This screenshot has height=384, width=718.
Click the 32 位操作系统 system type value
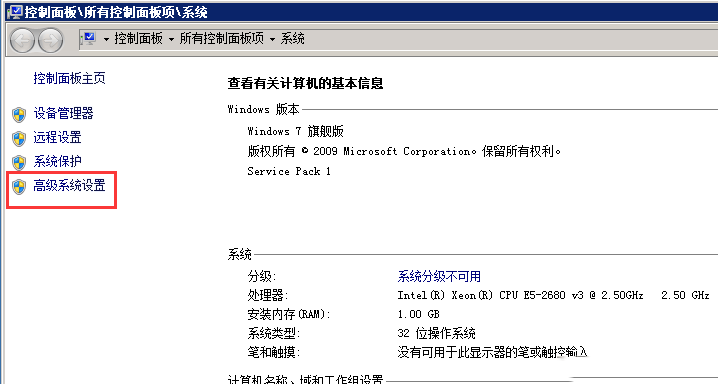(x=436, y=333)
